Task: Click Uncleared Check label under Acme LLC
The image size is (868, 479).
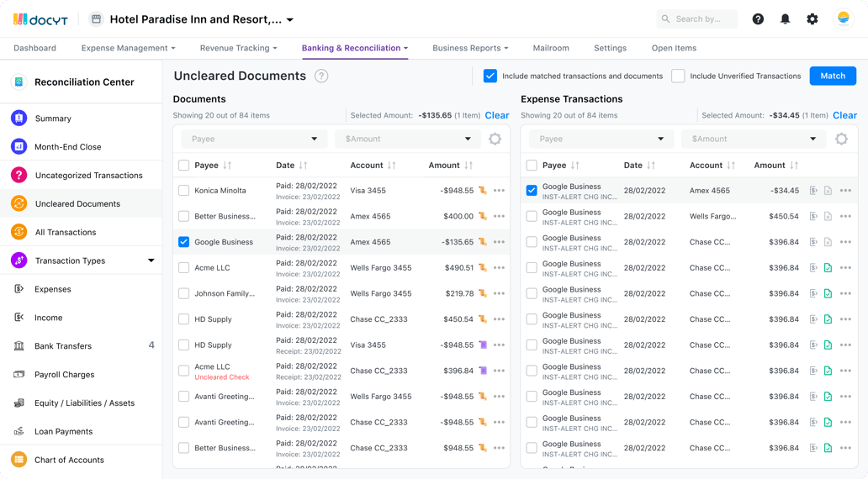Action: [222, 377]
